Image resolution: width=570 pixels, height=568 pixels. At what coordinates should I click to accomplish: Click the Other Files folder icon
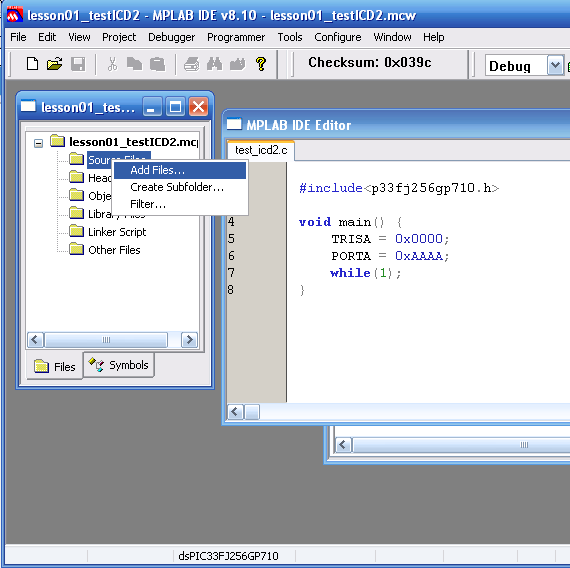point(76,249)
